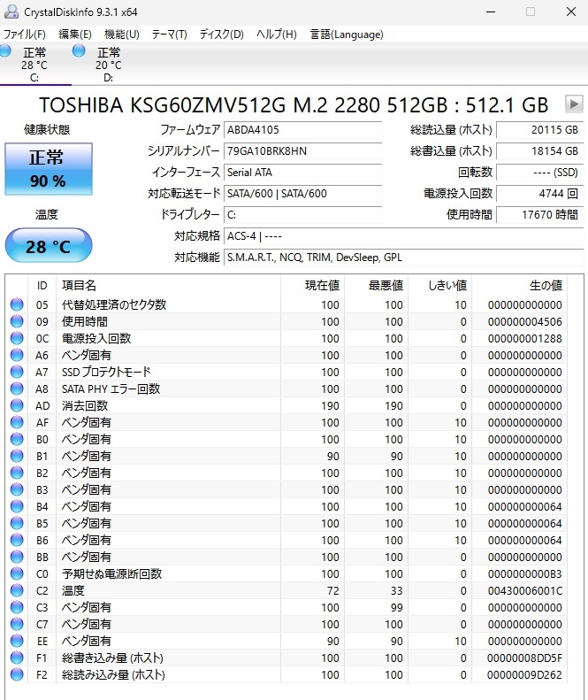Switch to the D: drive tab

108,65
